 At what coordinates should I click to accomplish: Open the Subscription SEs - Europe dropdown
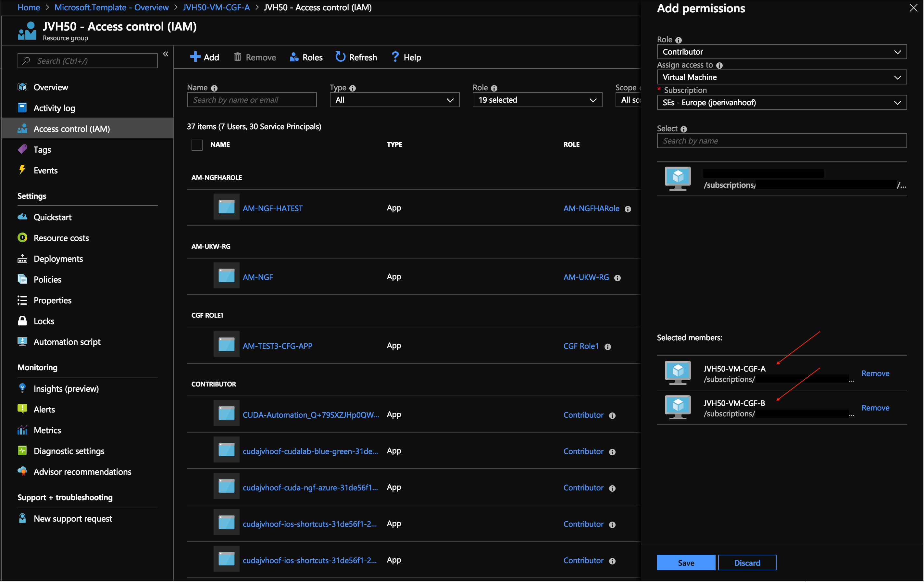[782, 103]
